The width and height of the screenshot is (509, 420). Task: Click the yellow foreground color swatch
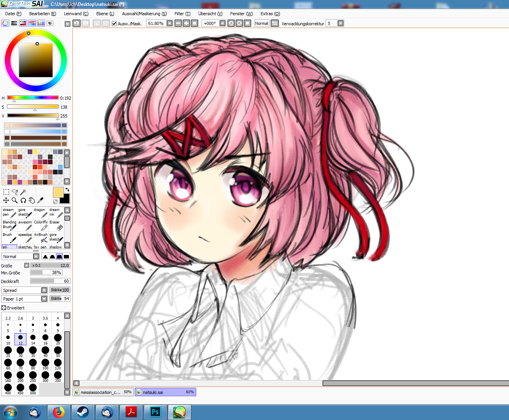tap(58, 192)
